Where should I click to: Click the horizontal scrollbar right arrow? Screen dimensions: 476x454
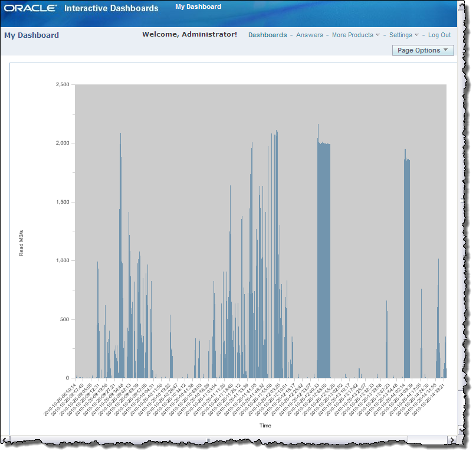[x=452, y=440]
